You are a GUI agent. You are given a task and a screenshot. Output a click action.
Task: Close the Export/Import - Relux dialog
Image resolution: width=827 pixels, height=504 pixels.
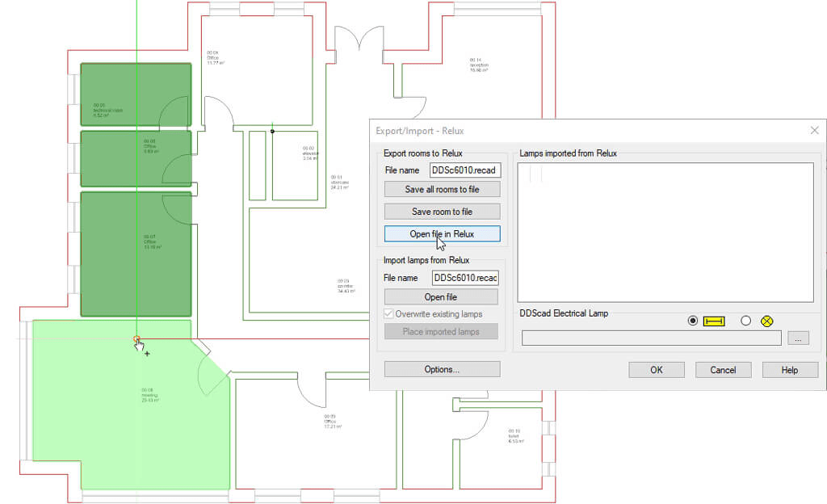(x=814, y=130)
